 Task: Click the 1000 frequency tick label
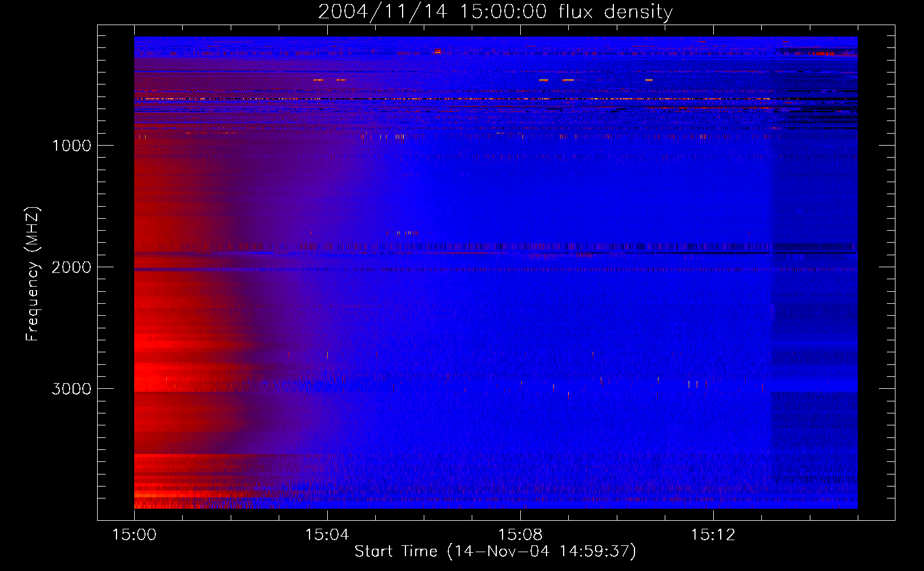pos(71,146)
